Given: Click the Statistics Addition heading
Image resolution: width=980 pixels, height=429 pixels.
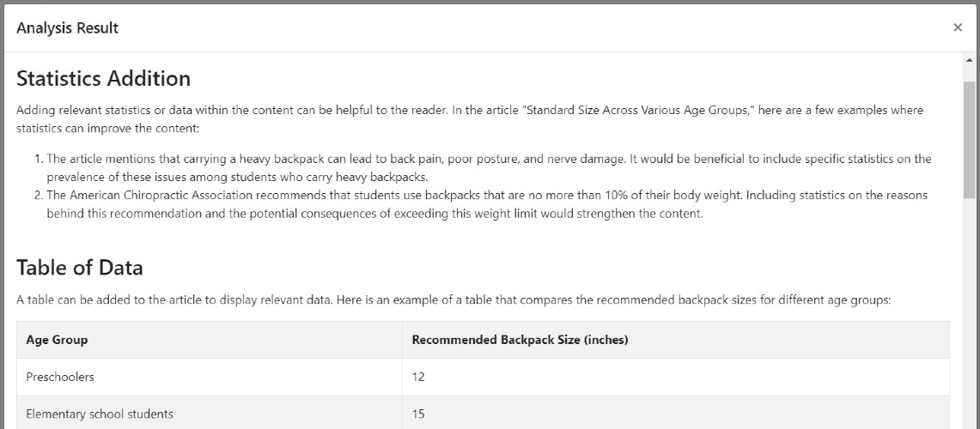Looking at the screenshot, I should pyautogui.click(x=104, y=79).
